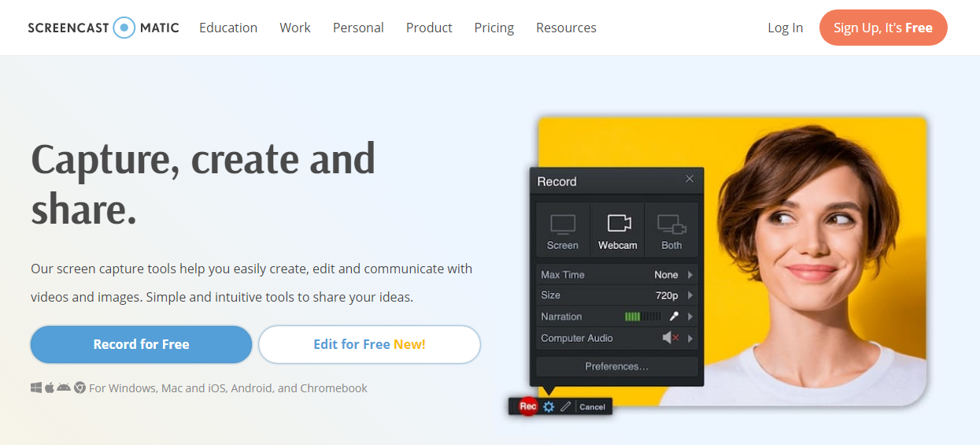Image resolution: width=980 pixels, height=445 pixels.
Task: Switch recording mode to Webcam
Action: pyautogui.click(x=618, y=230)
